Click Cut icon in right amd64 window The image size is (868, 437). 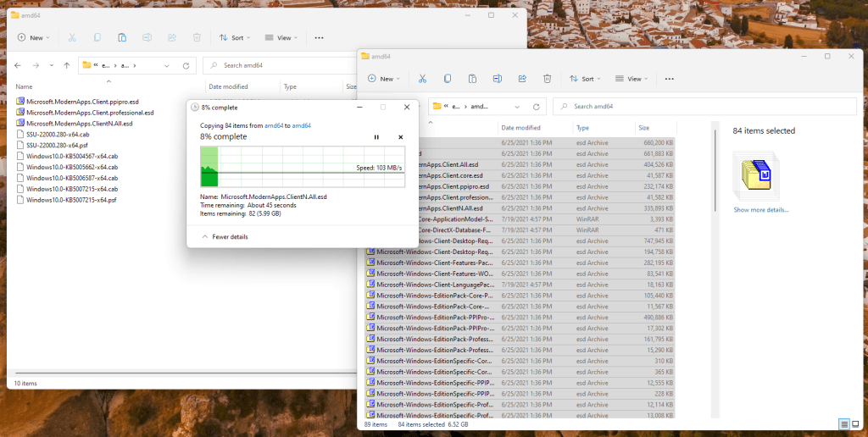(x=422, y=79)
